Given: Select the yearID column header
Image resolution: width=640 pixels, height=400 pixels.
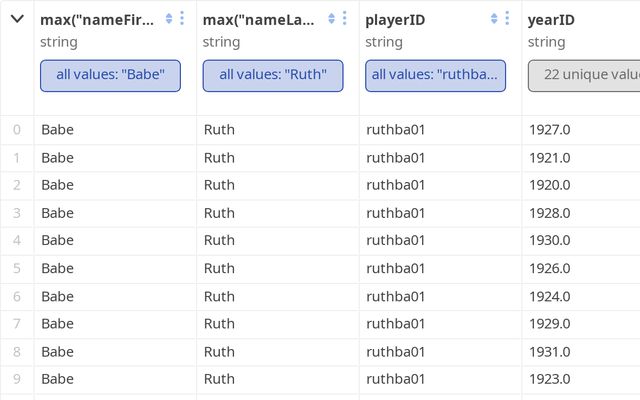Looking at the screenshot, I should pos(551,19).
